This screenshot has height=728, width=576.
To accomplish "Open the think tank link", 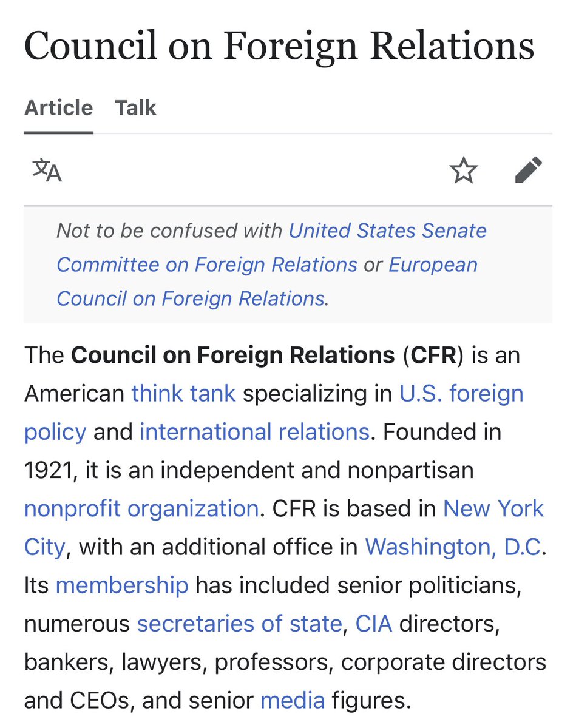I will pyautogui.click(x=183, y=394).
